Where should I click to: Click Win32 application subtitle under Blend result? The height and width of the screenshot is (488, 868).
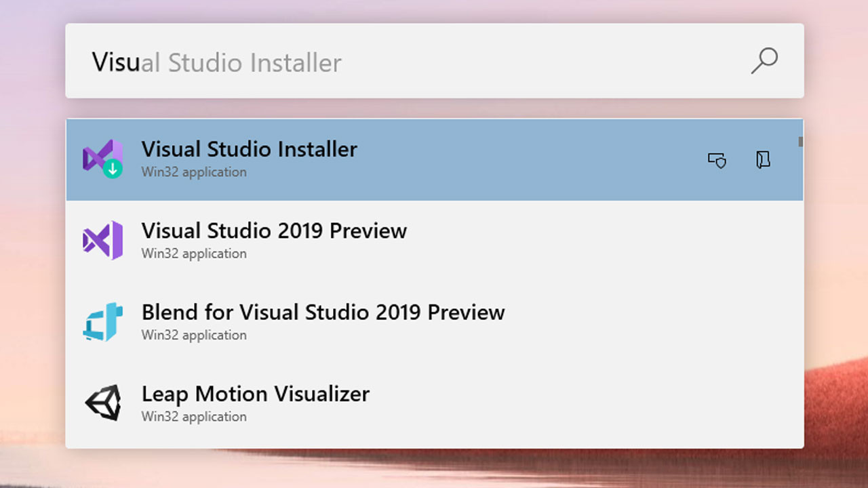point(194,335)
